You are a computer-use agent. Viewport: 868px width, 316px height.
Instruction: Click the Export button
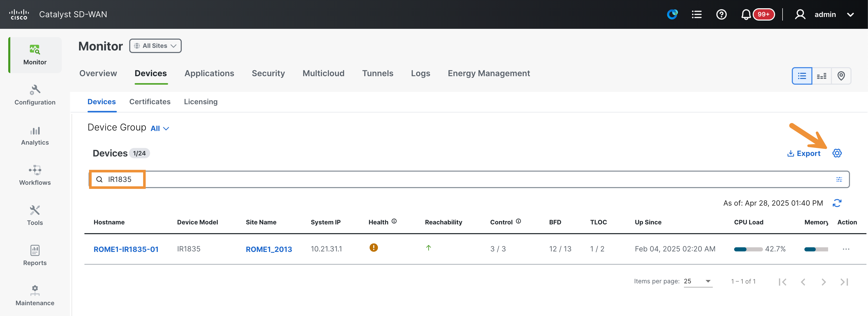click(804, 153)
